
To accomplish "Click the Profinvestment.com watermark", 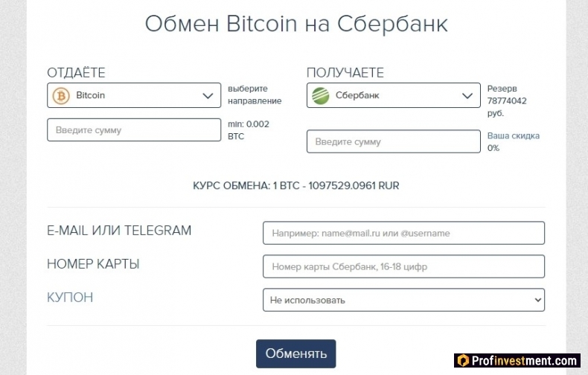I will click(x=517, y=361).
